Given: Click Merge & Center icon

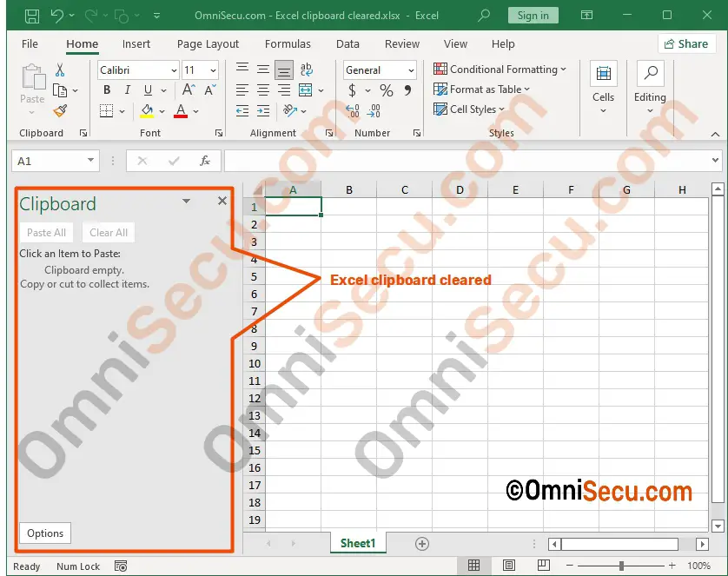Looking at the screenshot, I should click(x=306, y=90).
